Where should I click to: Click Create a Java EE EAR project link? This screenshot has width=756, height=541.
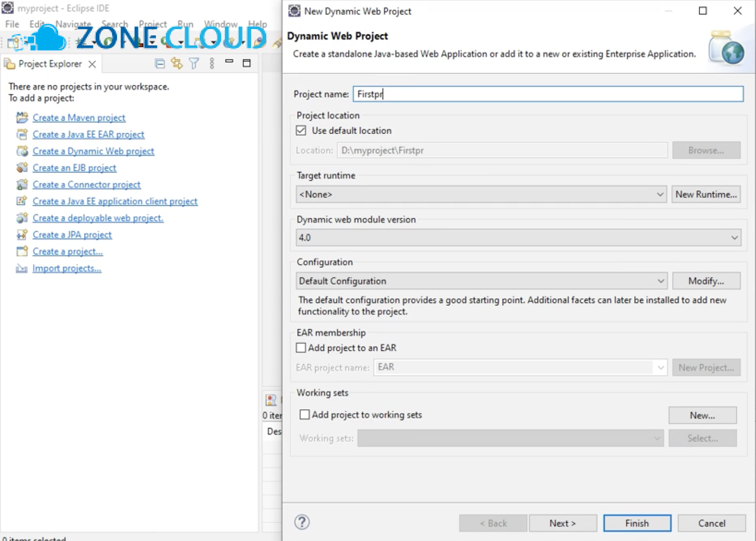coord(88,134)
